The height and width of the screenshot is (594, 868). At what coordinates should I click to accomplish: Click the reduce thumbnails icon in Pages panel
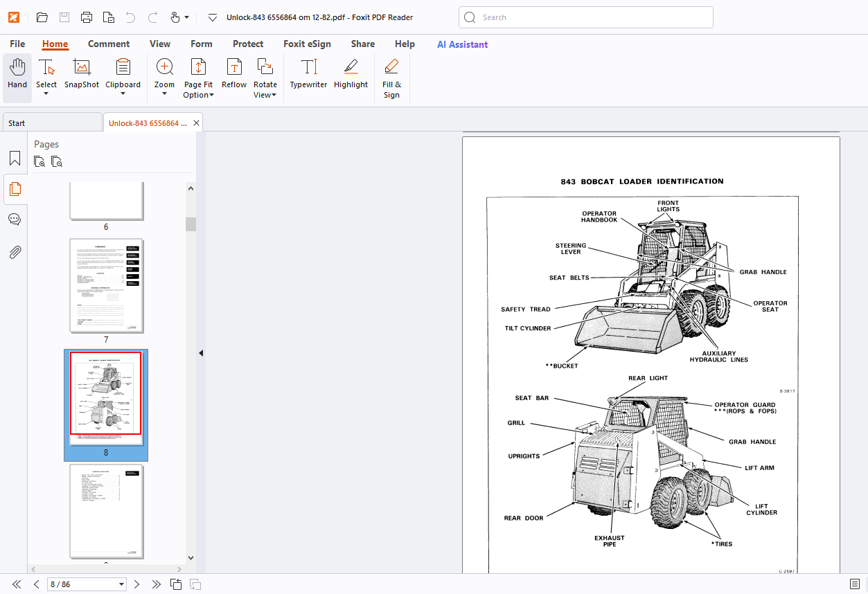(57, 162)
